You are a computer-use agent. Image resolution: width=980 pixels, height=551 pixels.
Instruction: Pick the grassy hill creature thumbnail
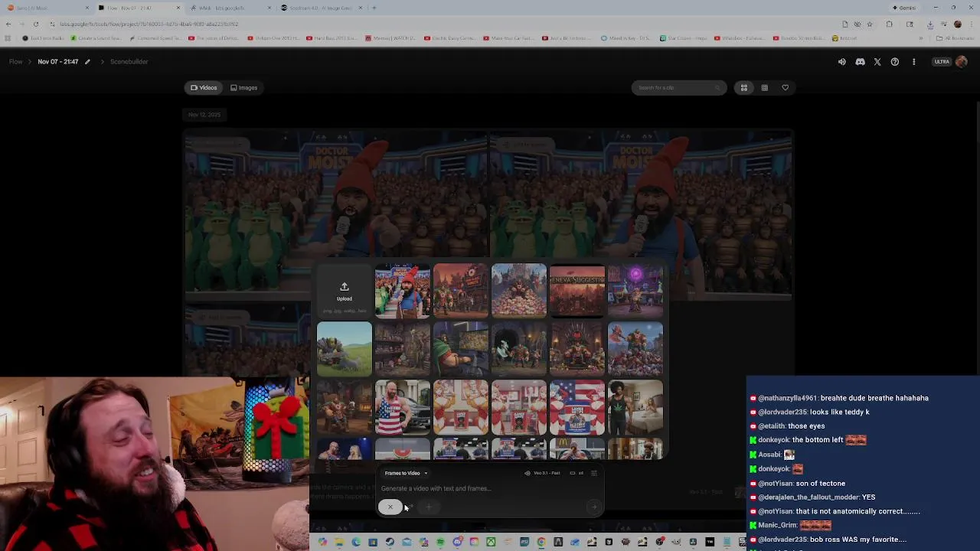(x=345, y=349)
